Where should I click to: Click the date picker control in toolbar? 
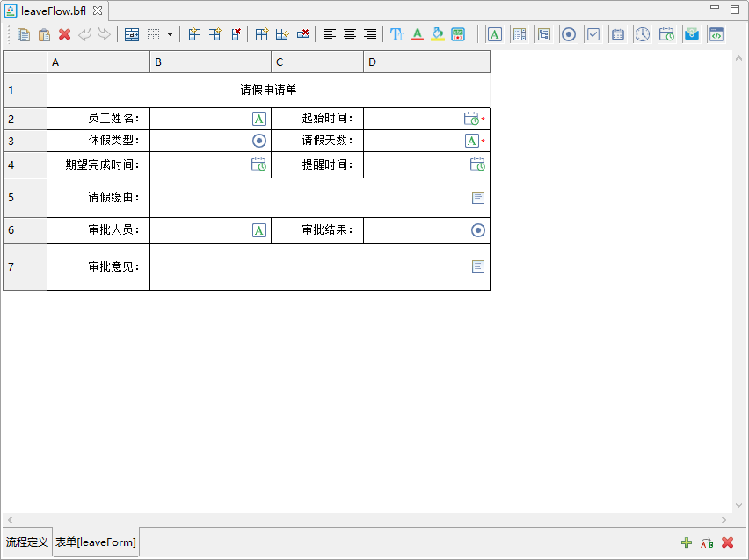618,34
